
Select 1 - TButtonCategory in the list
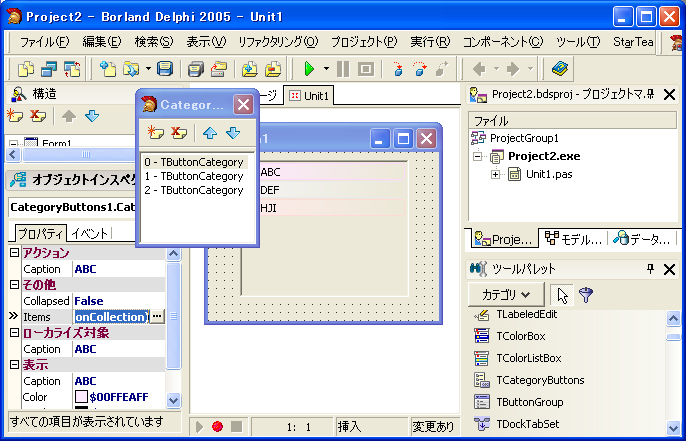[194, 176]
